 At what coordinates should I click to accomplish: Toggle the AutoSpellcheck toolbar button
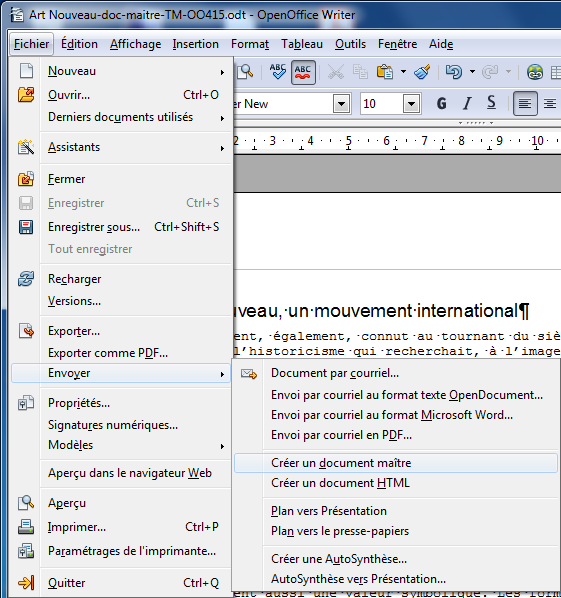pyautogui.click(x=303, y=72)
